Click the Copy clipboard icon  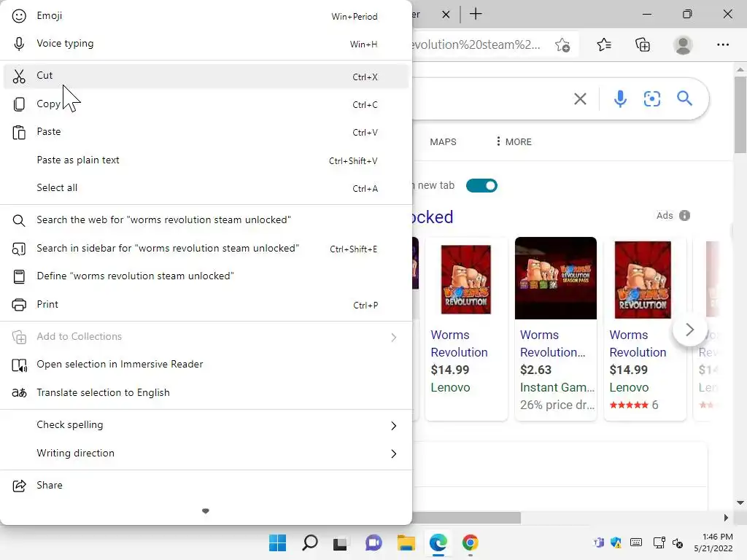(x=19, y=104)
